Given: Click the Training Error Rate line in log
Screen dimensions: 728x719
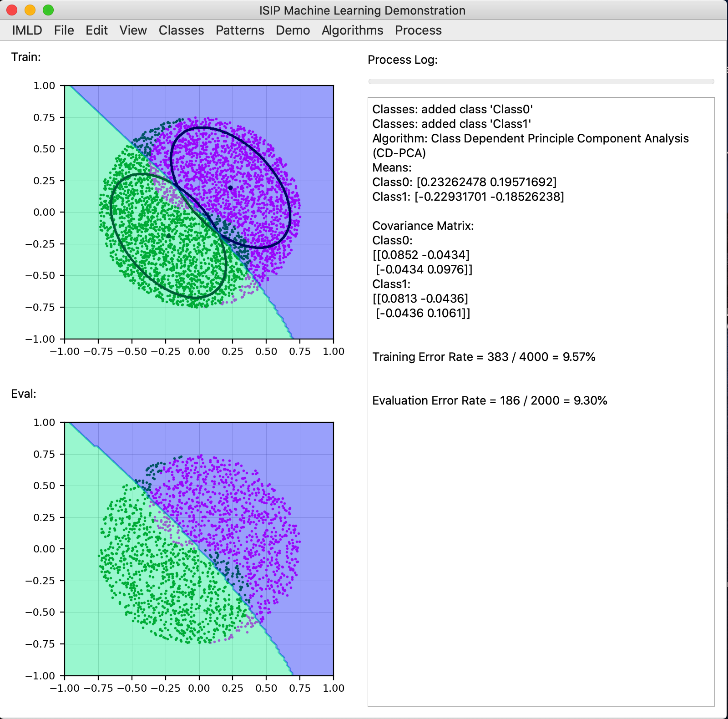Looking at the screenshot, I should (x=483, y=357).
